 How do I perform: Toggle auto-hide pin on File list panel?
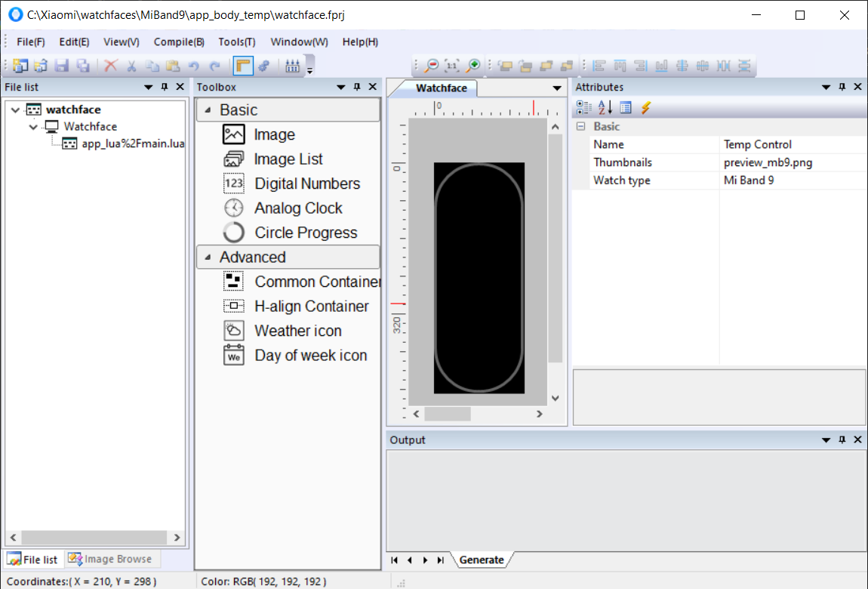click(x=165, y=87)
